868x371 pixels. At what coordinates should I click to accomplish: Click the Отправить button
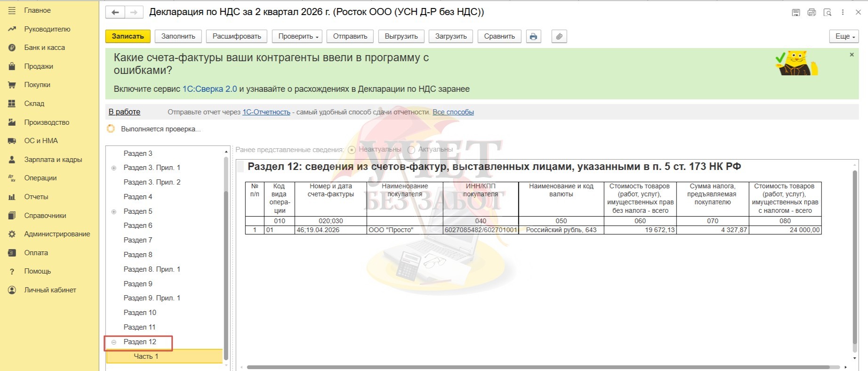350,36
